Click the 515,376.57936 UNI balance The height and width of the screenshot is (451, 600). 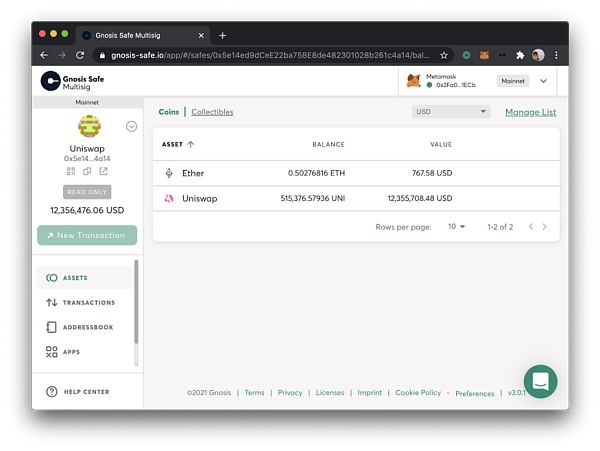(x=313, y=198)
